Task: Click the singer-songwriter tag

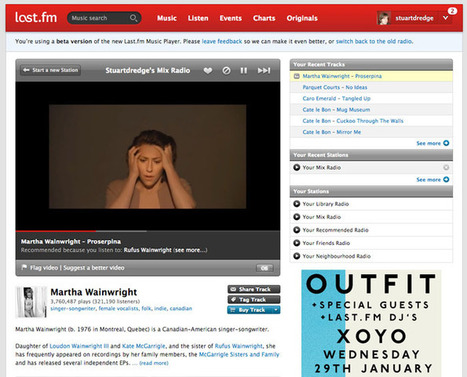Action: point(73,308)
